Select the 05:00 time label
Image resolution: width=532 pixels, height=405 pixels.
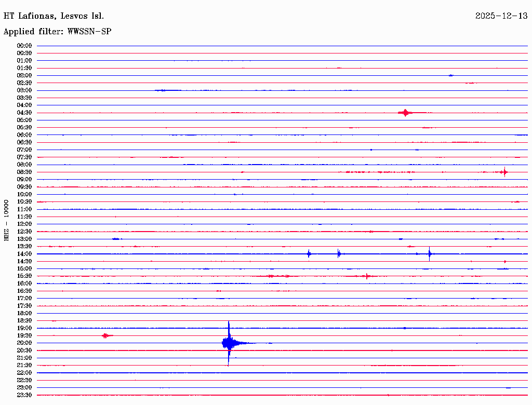[24, 120]
